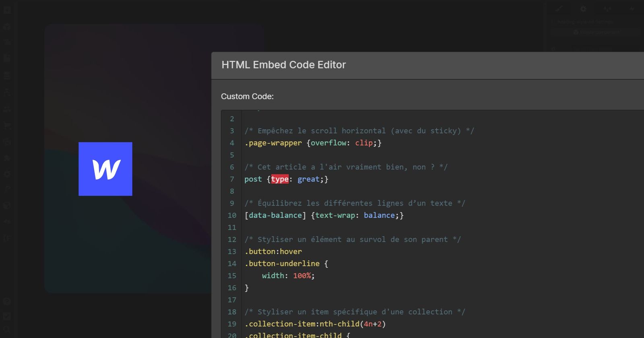The image size is (644, 338).
Task: Click the highlighted 'type' error word
Action: tap(280, 179)
